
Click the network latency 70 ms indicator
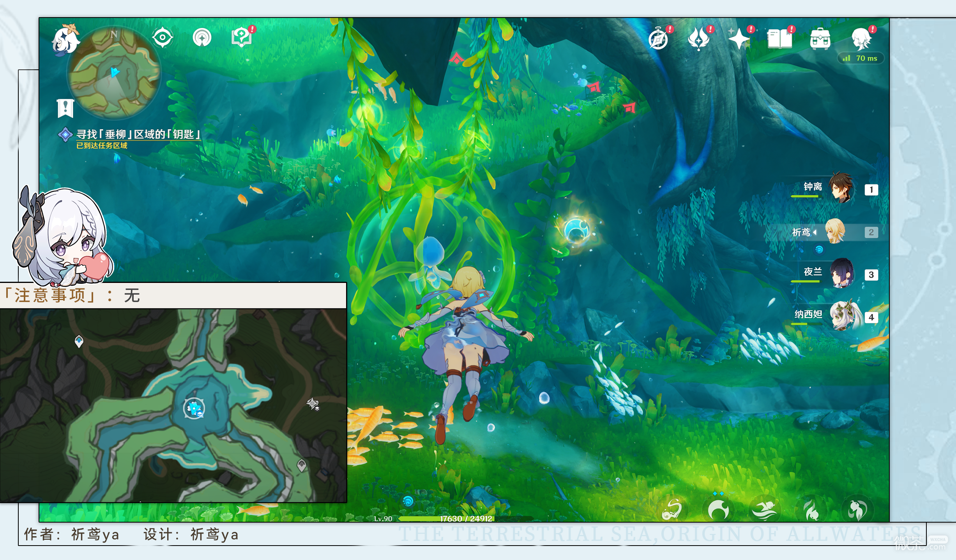pos(861,58)
